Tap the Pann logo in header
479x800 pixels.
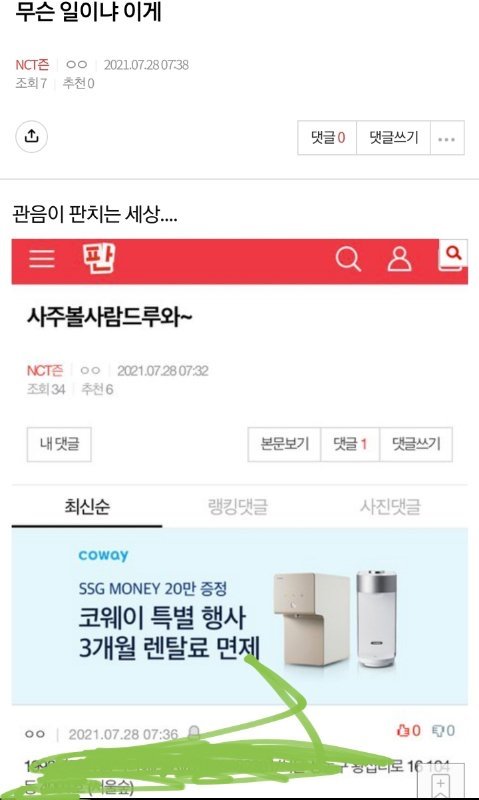pos(99,259)
